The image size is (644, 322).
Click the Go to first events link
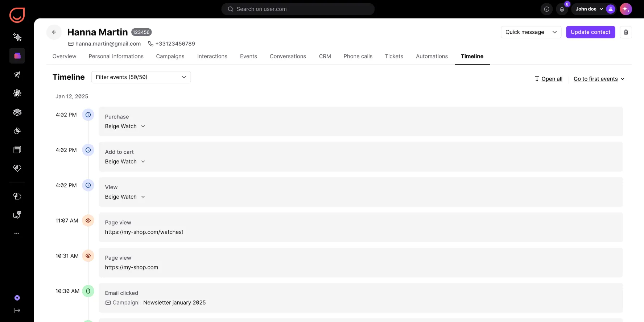pyautogui.click(x=595, y=79)
